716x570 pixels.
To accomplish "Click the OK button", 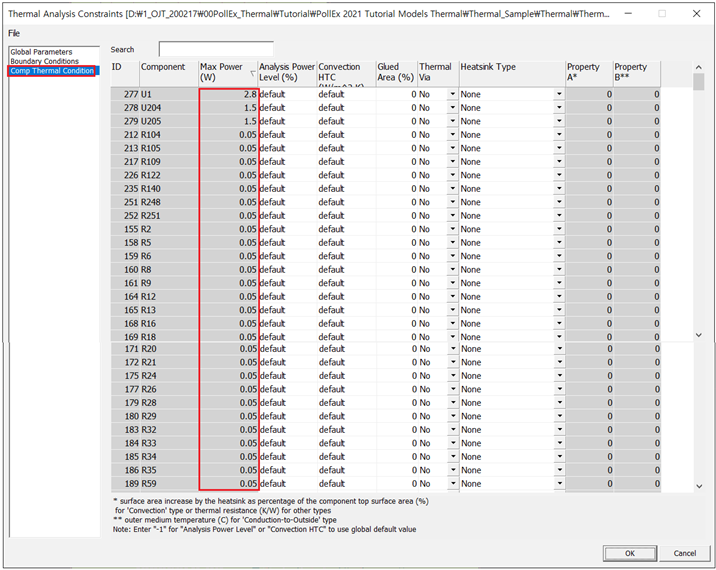I will (x=630, y=553).
